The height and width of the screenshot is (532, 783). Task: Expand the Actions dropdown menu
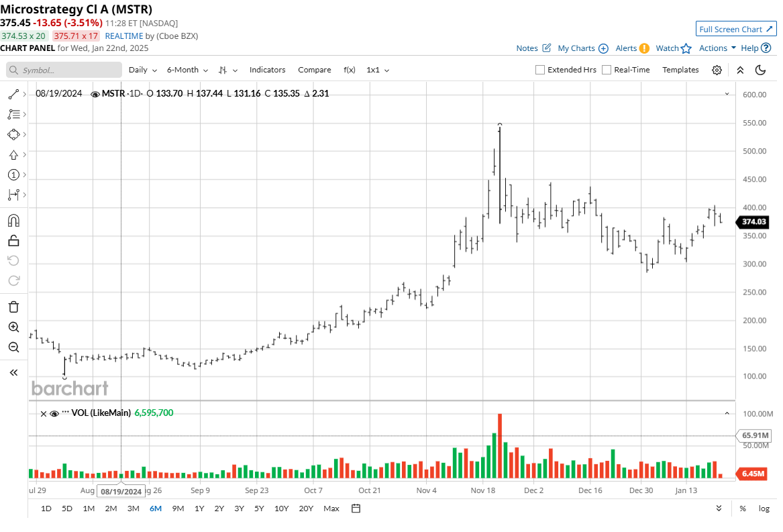pos(718,48)
